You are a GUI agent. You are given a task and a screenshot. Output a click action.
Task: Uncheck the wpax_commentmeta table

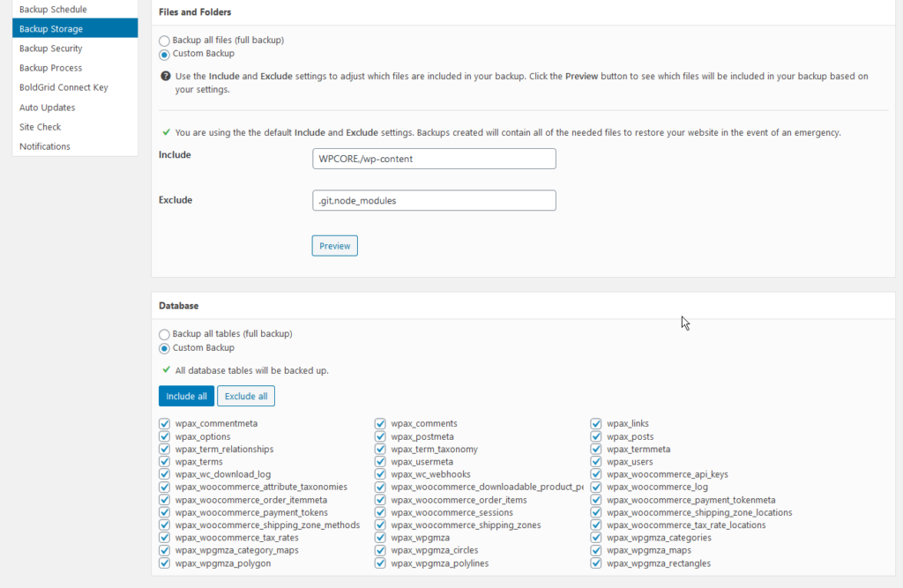click(x=164, y=424)
